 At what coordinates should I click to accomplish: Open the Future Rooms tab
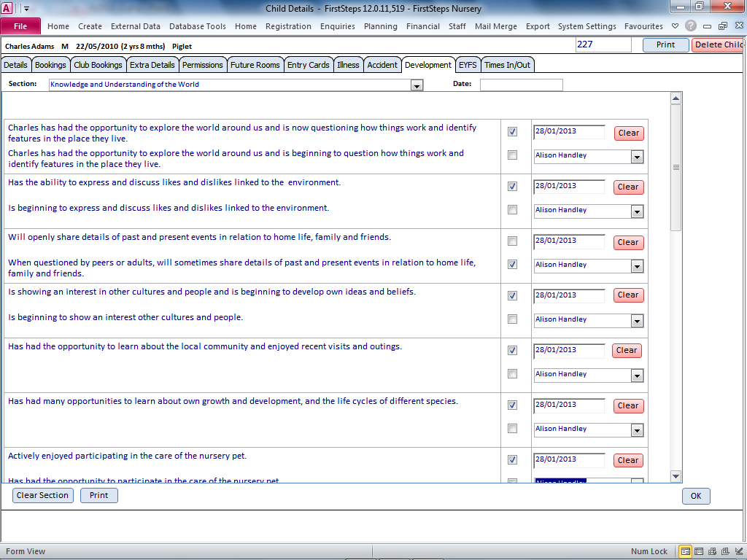pos(255,65)
